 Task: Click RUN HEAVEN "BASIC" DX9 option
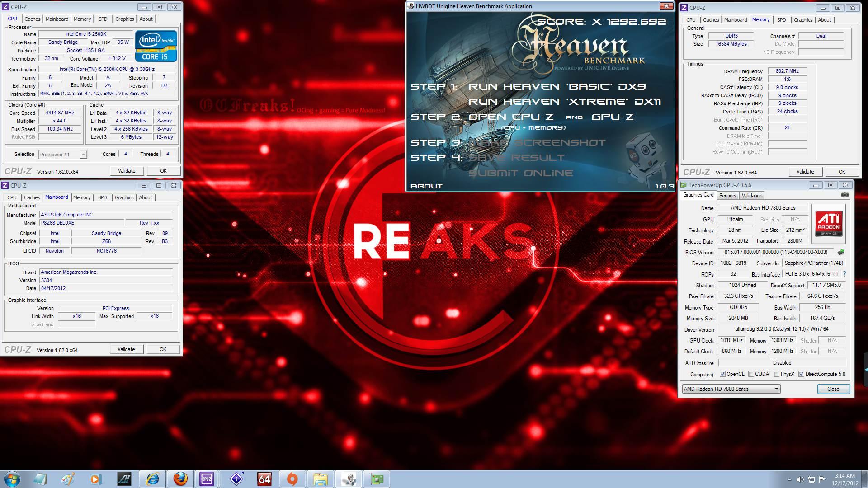coord(557,87)
